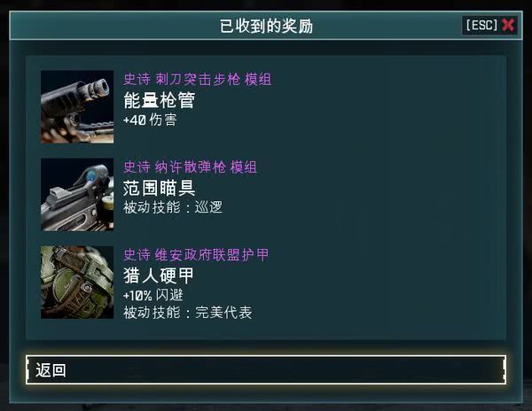Click the 能量枪管 item name

click(159, 100)
